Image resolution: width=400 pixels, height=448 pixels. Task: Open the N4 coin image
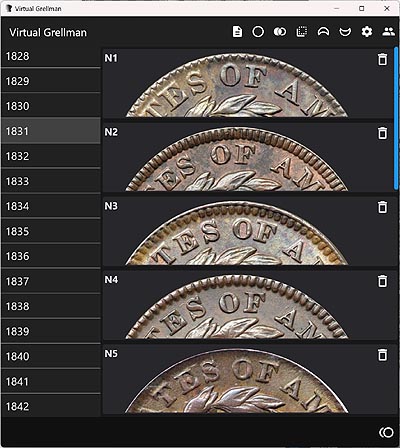point(237,307)
